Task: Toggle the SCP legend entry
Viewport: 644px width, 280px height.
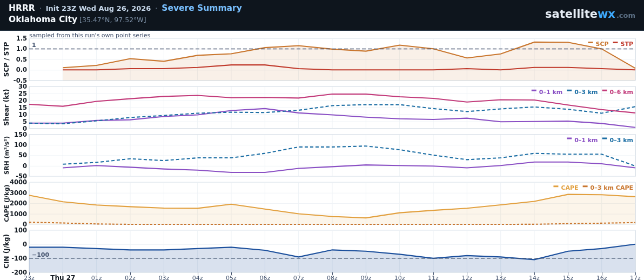Action: 598,44
